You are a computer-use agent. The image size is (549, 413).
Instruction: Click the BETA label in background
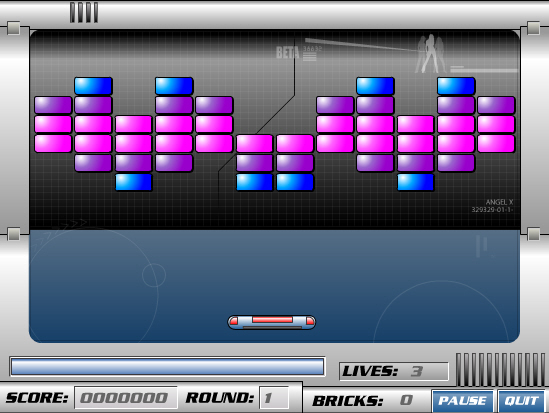pos(287,53)
